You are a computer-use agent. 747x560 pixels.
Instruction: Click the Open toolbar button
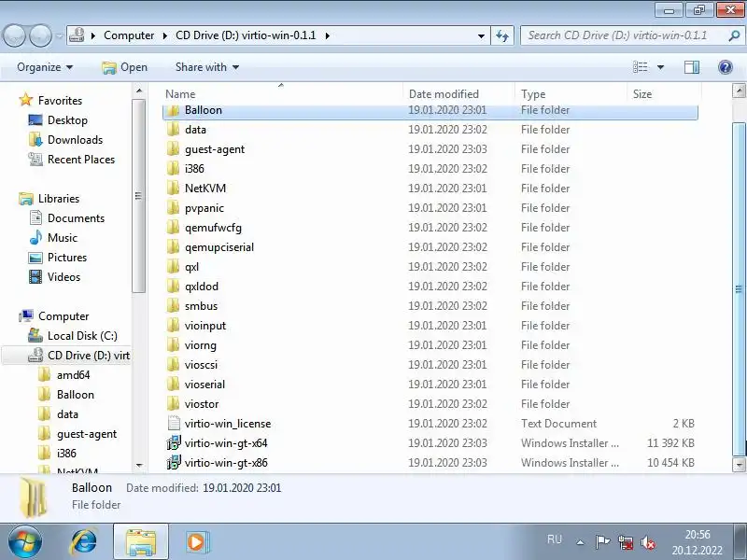pyautogui.click(x=125, y=67)
